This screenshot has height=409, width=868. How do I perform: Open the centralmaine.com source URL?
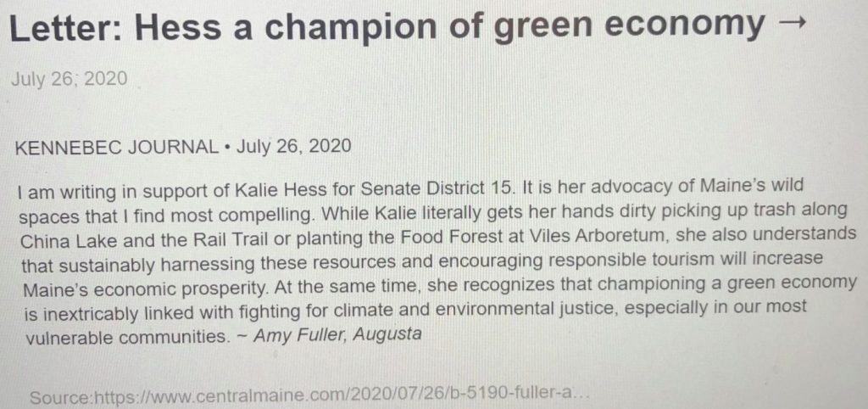pyautogui.click(x=342, y=396)
